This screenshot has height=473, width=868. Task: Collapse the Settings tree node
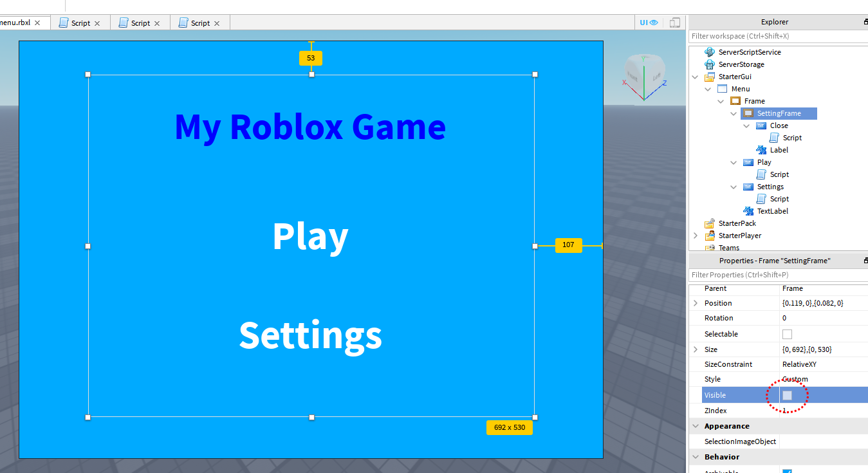point(734,187)
